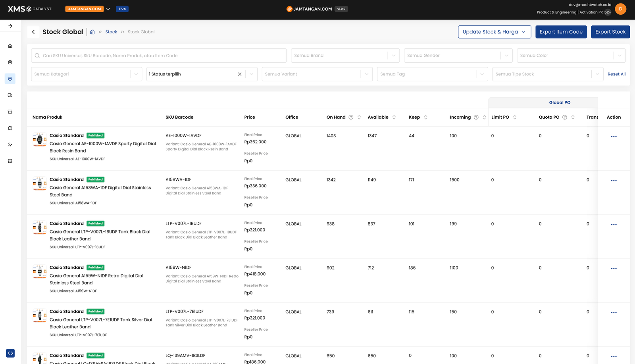
Task: Click the code brackets icon at bottom left
Action: pos(10,353)
